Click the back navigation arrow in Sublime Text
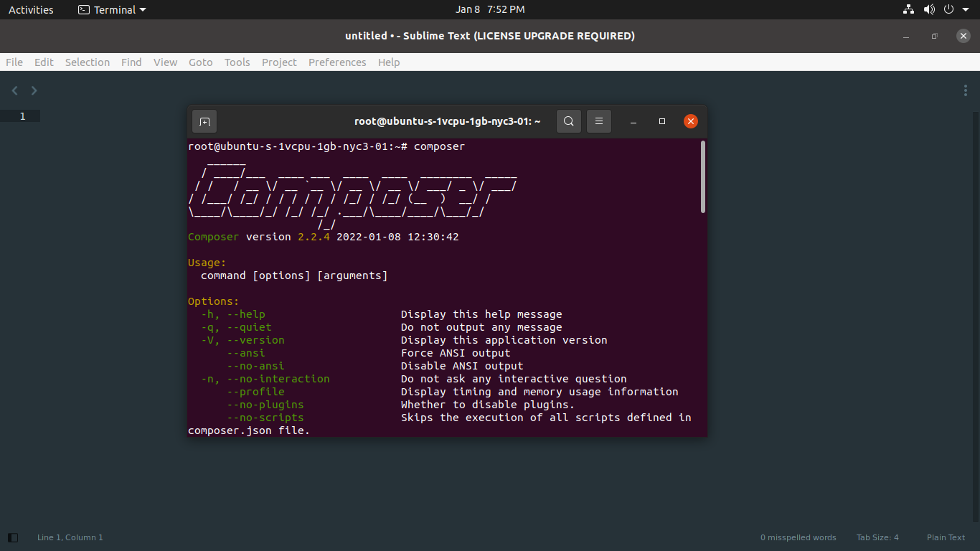 (14, 90)
